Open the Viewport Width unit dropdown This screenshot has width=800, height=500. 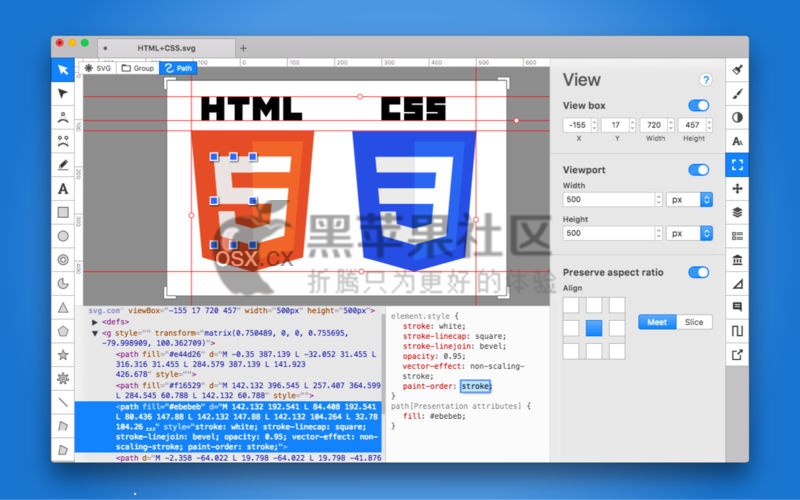click(689, 199)
